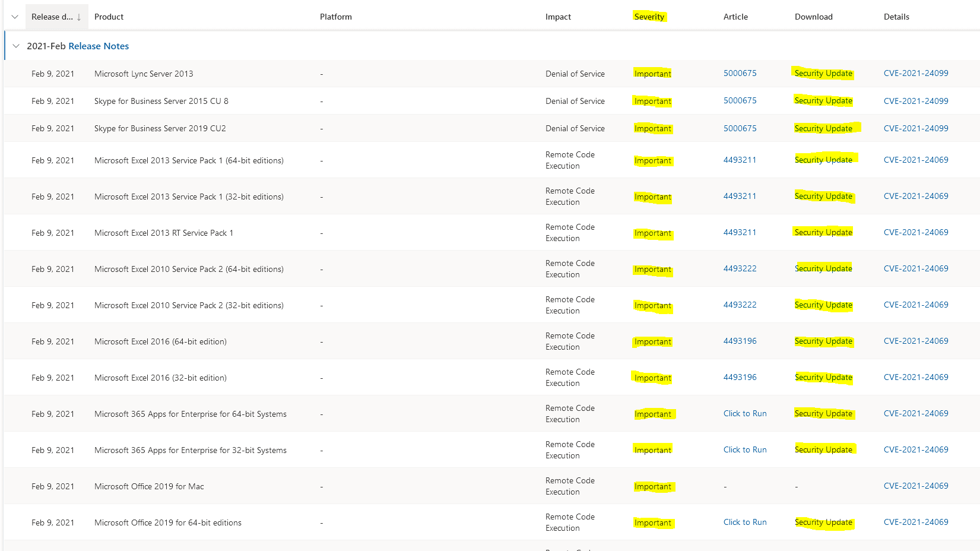
Task: Select 'Skype for Business Server 2015 CU 8' cell
Action: click(x=161, y=102)
